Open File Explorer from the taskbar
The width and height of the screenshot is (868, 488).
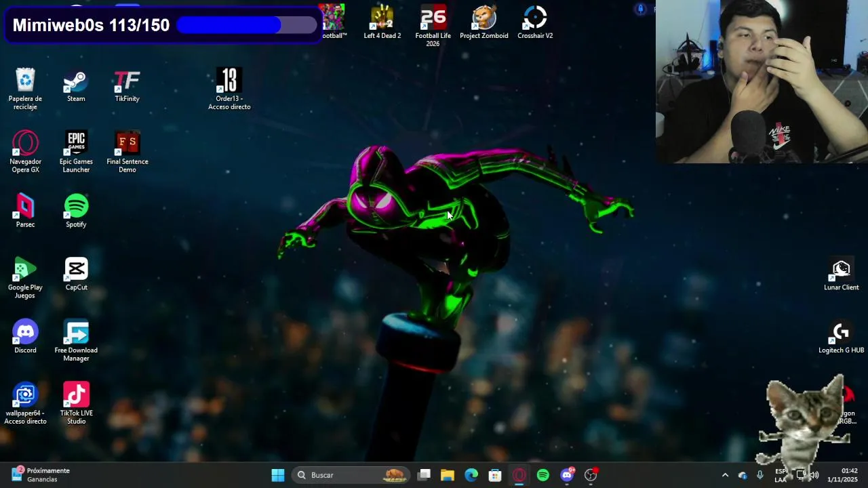pos(448,475)
